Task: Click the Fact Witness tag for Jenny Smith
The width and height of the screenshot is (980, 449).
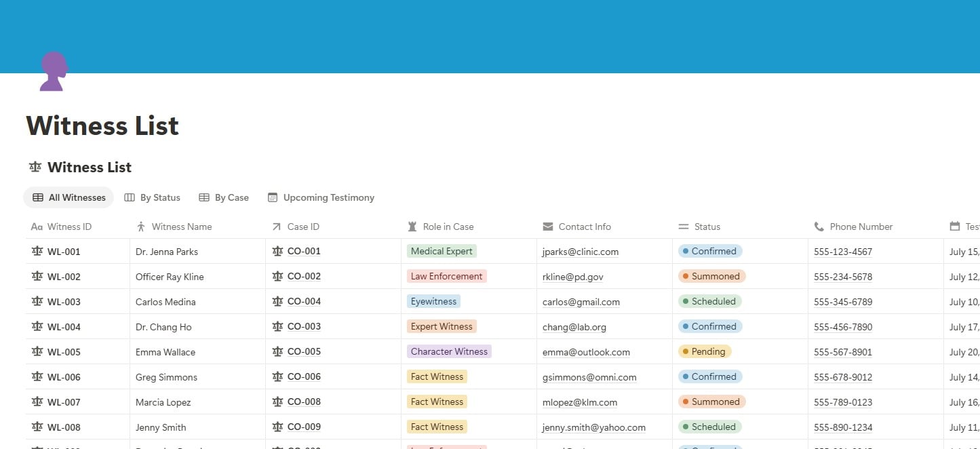Action: click(x=437, y=427)
